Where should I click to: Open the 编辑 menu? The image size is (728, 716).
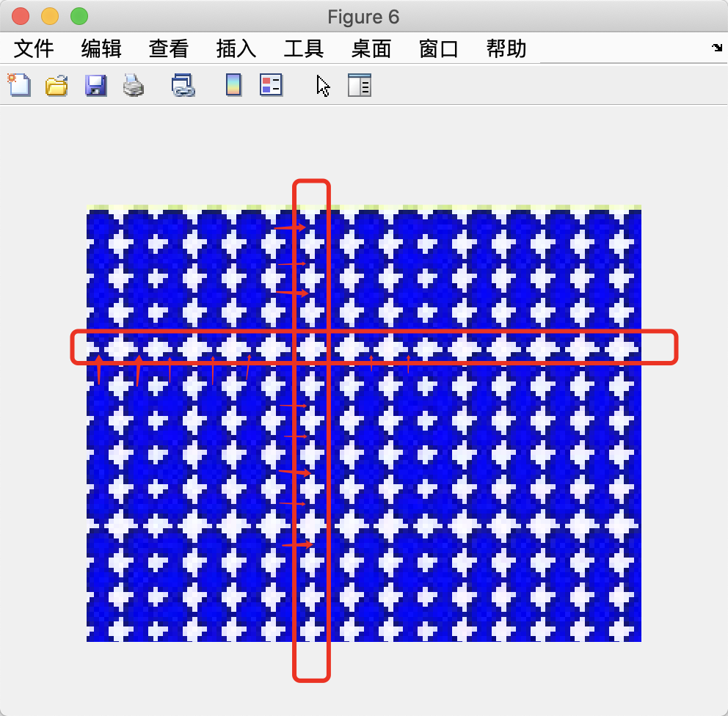point(101,48)
